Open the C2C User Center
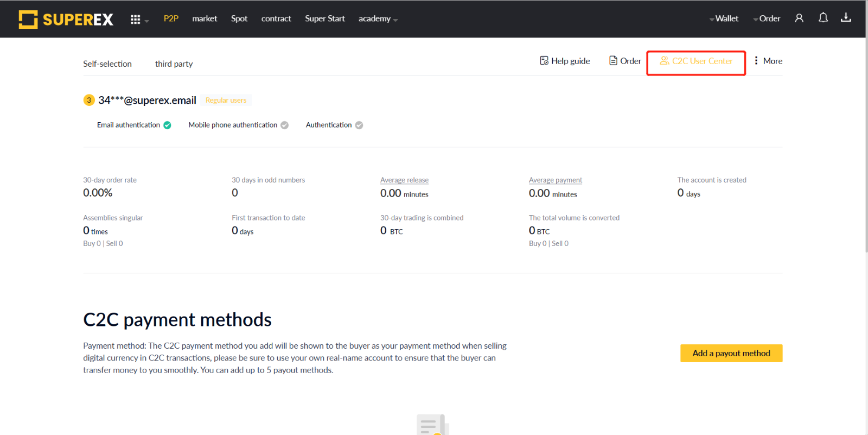This screenshot has width=868, height=435. pos(696,61)
